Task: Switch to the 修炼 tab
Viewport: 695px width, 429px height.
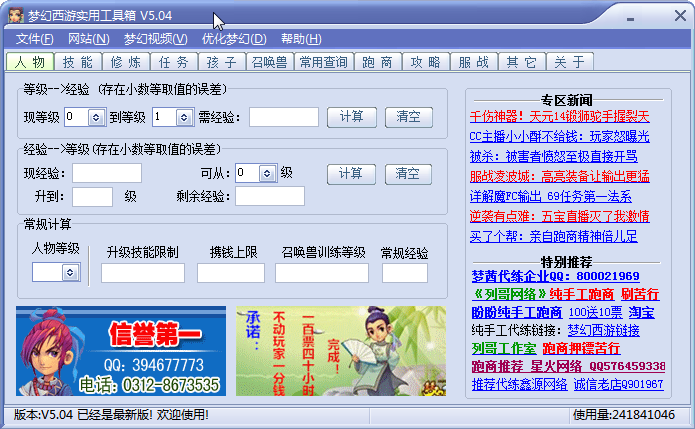Action: point(126,62)
